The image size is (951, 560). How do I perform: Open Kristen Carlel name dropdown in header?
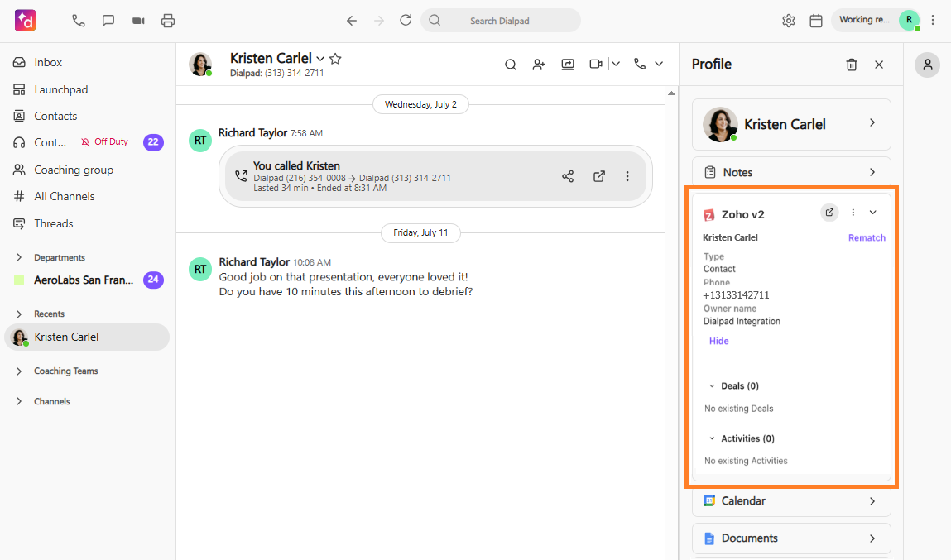click(320, 59)
